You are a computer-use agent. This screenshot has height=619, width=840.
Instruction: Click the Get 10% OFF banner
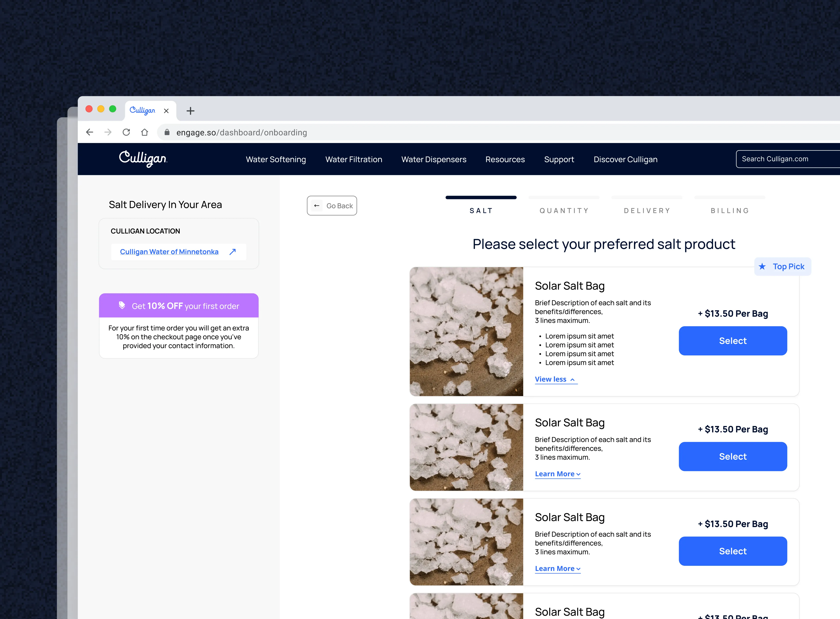(x=179, y=306)
